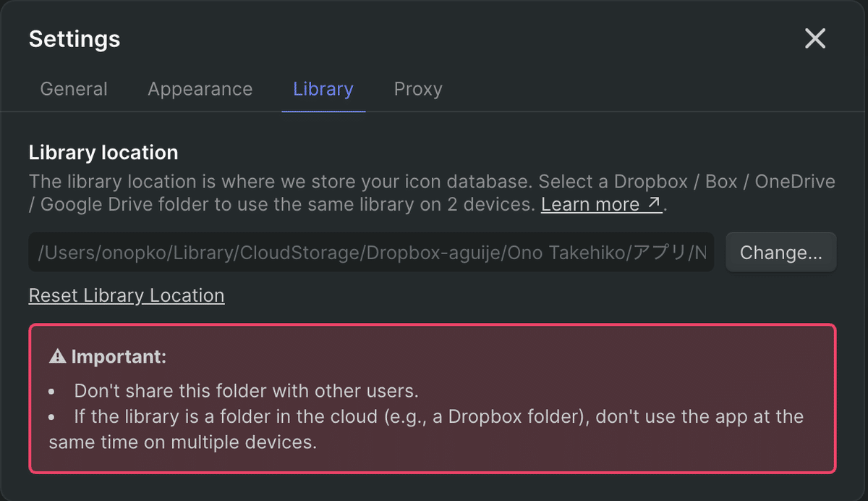
Task: Click the Library location heading
Action: (x=103, y=153)
